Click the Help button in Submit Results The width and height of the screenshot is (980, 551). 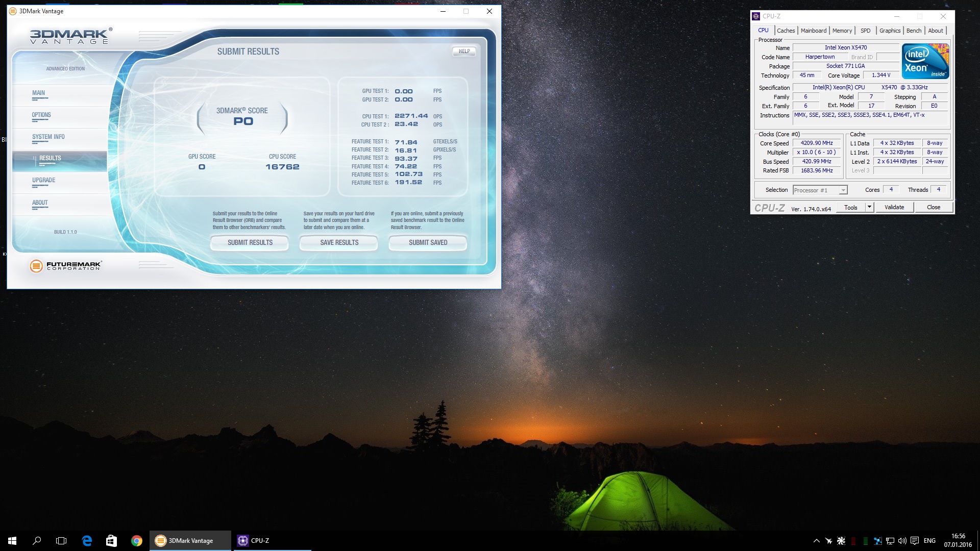pyautogui.click(x=464, y=52)
